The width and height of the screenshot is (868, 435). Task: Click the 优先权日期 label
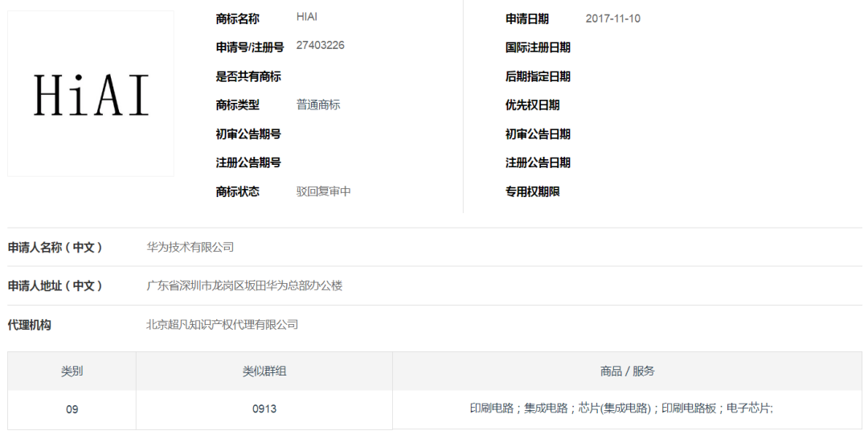pos(533,105)
